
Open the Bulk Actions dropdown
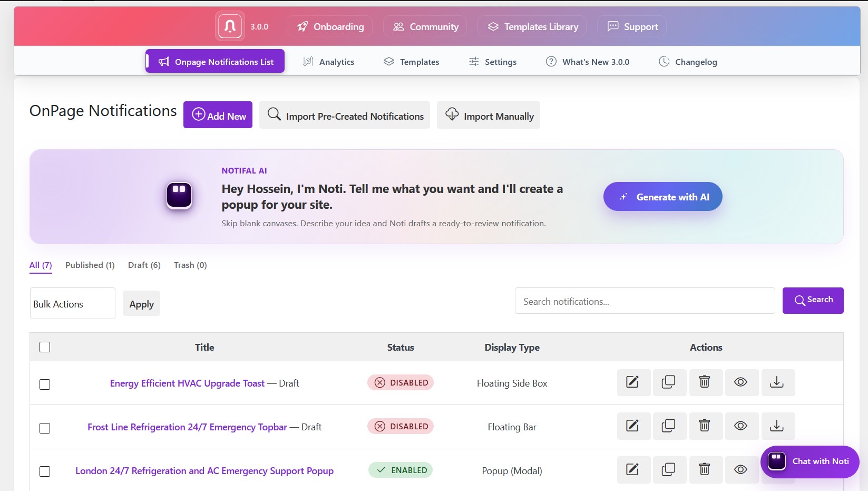(x=73, y=303)
